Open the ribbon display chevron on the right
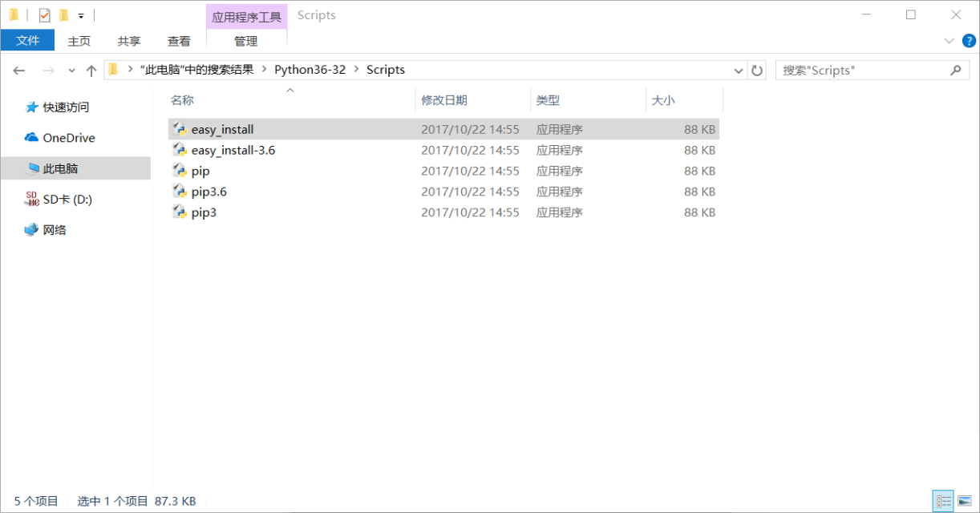This screenshot has width=980, height=513. click(x=949, y=39)
